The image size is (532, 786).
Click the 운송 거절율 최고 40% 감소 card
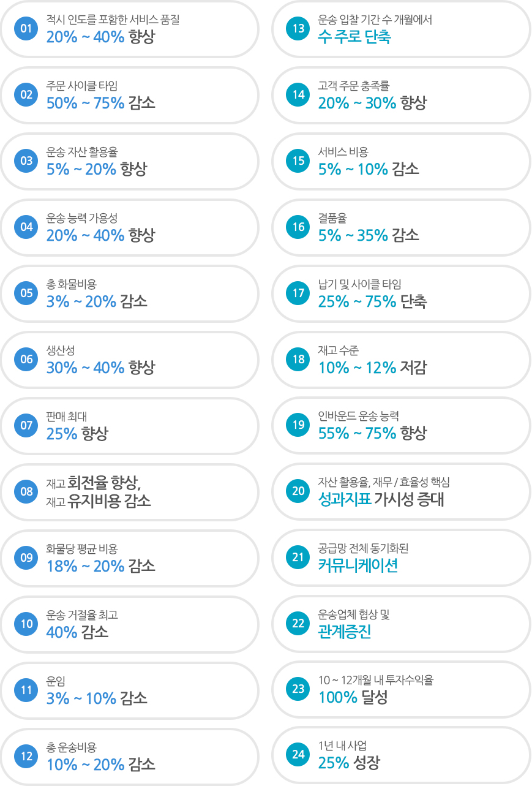point(130,624)
